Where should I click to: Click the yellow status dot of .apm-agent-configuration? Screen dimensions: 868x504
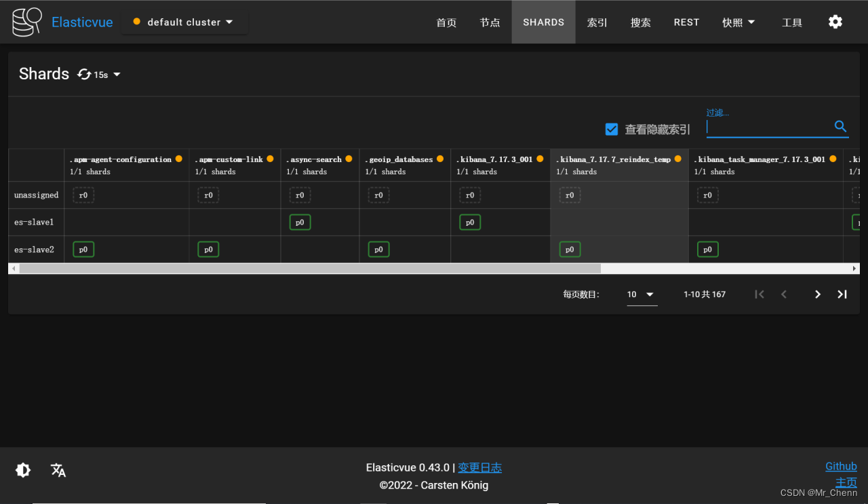(x=179, y=159)
